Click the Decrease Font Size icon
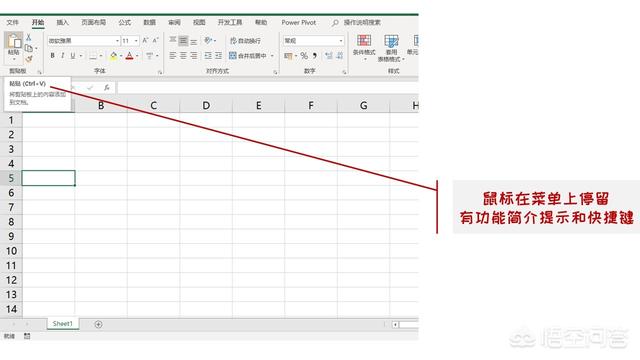This screenshot has height=360, width=640. (156, 40)
